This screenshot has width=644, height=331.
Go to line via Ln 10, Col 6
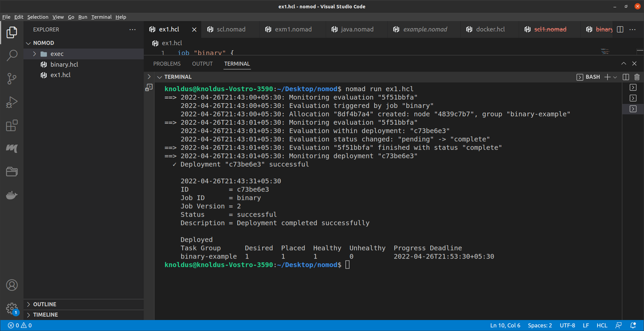pyautogui.click(x=505, y=325)
